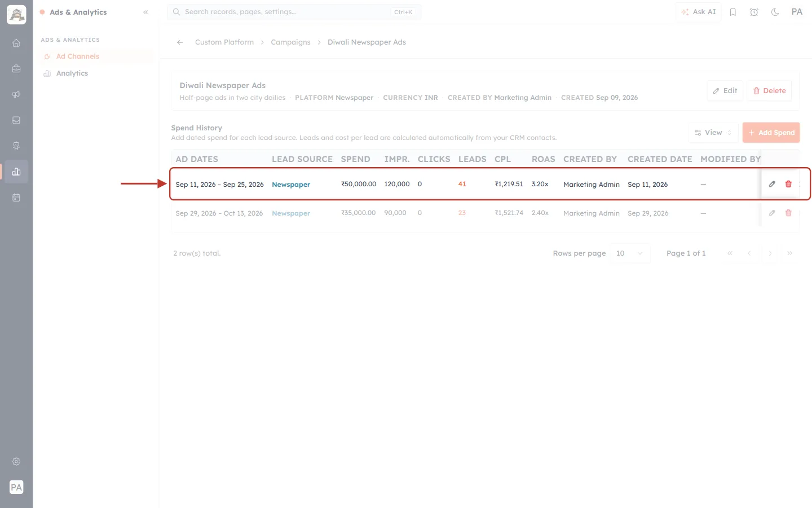The width and height of the screenshot is (812, 508).
Task: Open the bar chart analytics rail icon
Action: pos(16,172)
